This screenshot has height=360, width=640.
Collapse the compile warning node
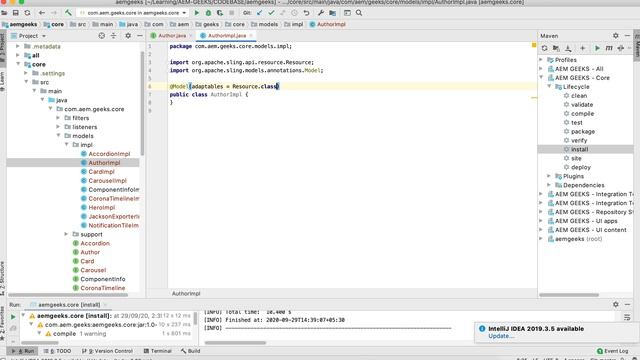[39, 334]
